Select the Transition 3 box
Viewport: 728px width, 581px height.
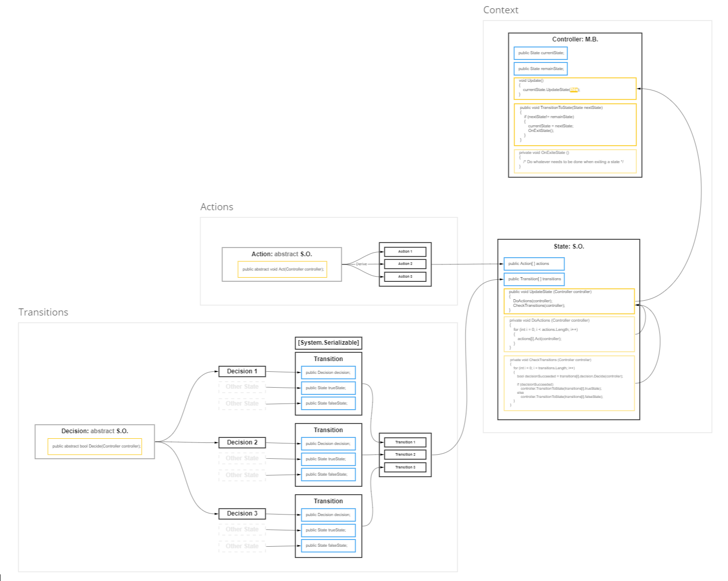pyautogui.click(x=405, y=467)
